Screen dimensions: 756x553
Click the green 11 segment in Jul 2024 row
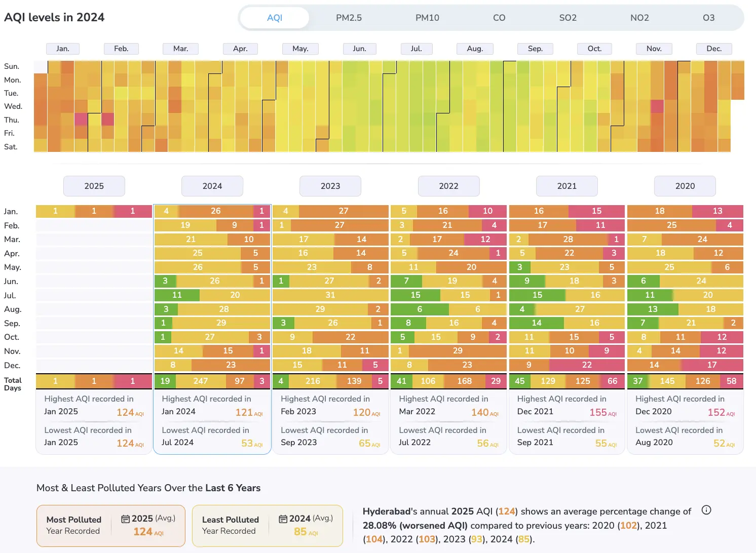(177, 295)
